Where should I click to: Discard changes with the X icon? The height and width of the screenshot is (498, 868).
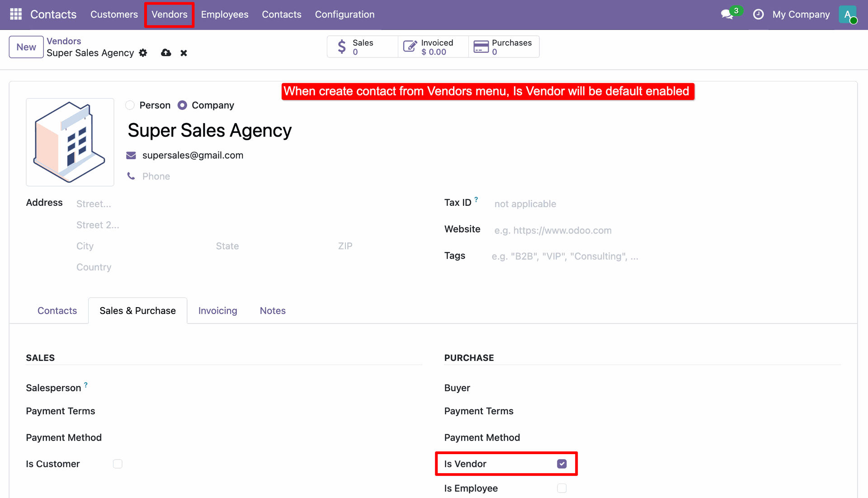pyautogui.click(x=184, y=53)
